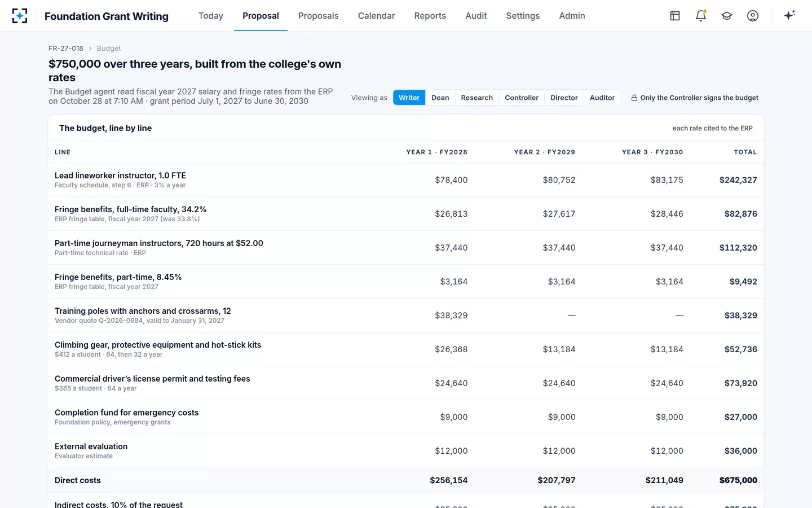
Task: Open the notifications bell
Action: 701,16
